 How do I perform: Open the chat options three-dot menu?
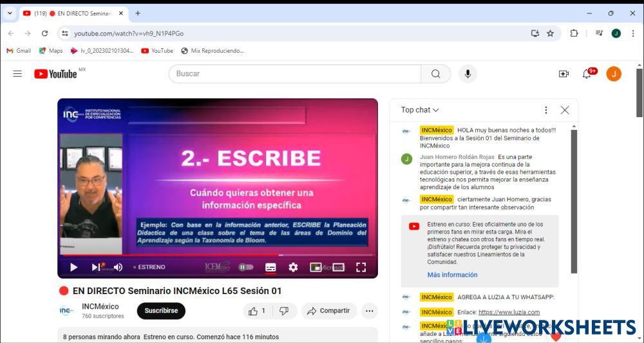546,110
